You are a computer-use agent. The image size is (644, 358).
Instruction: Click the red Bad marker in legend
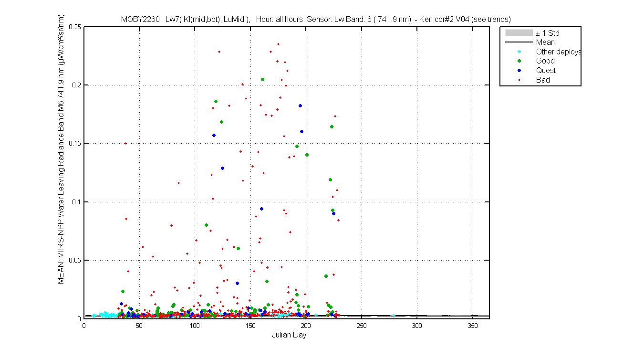(519, 80)
